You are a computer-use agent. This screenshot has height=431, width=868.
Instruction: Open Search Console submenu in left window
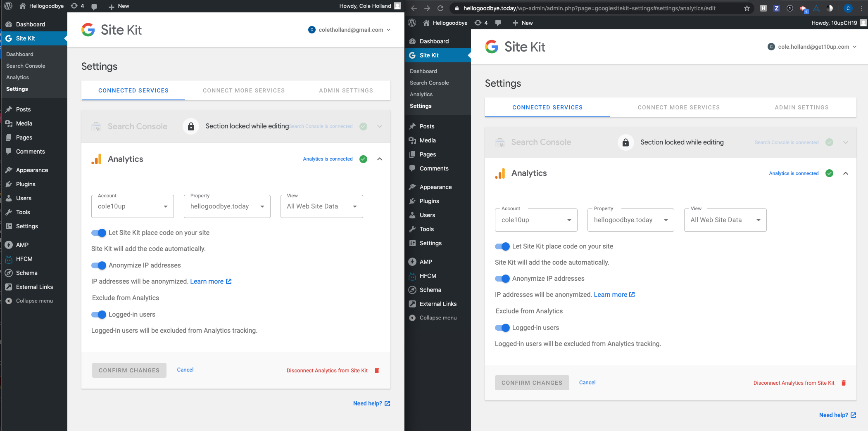pos(26,66)
